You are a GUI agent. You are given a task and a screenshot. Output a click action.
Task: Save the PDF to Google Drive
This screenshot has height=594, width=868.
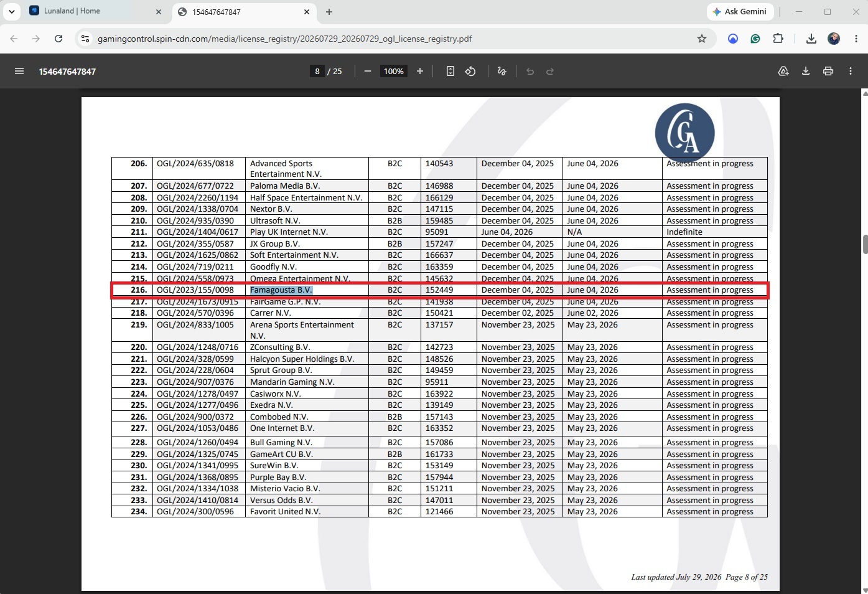click(x=783, y=71)
